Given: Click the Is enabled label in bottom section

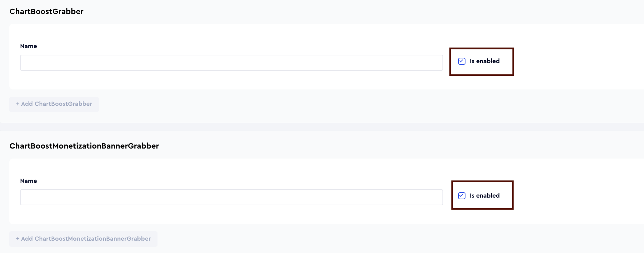Looking at the screenshot, I should [485, 196].
